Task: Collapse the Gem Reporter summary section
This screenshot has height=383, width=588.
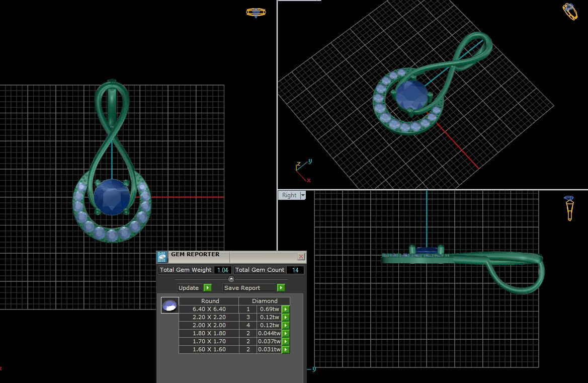Action: (x=231, y=279)
